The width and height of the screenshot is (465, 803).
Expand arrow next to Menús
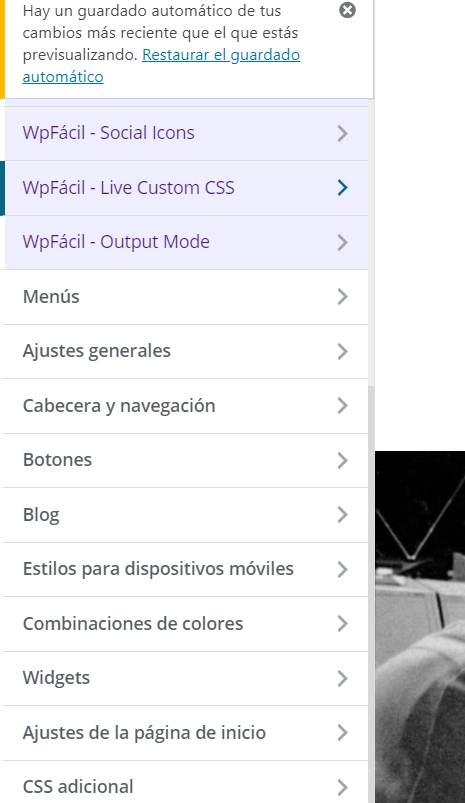pos(343,297)
